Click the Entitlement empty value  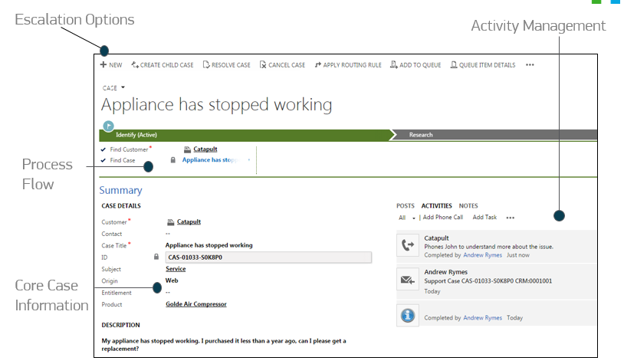(168, 293)
